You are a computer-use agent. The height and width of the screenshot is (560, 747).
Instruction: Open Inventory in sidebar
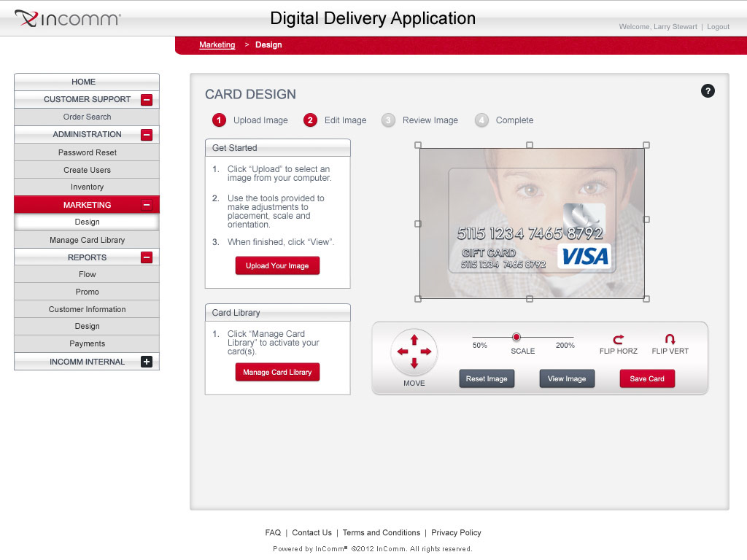pos(87,187)
